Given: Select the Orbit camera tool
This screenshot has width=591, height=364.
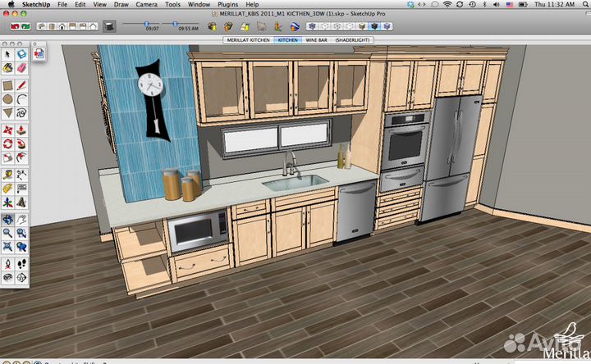Looking at the screenshot, I should pyautogui.click(x=7, y=220).
